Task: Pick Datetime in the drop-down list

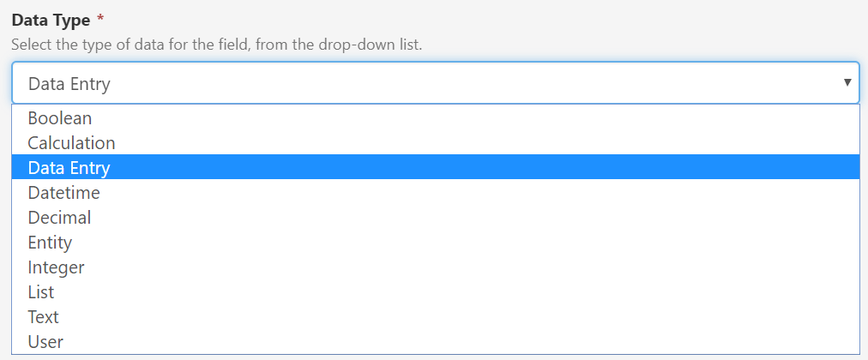Action: tap(63, 193)
